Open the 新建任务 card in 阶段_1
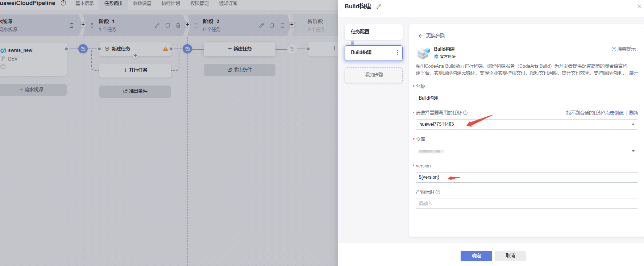The image size is (644, 266). point(135,49)
